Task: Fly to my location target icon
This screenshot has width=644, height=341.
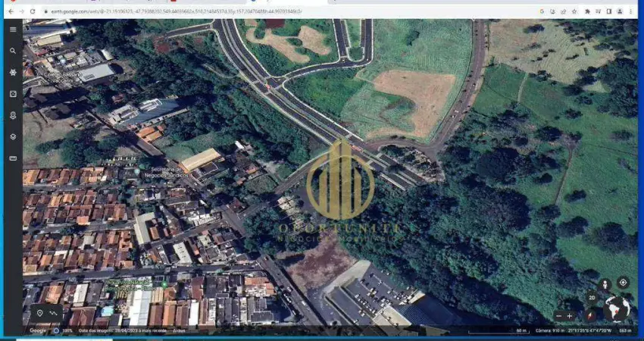Action: (623, 283)
